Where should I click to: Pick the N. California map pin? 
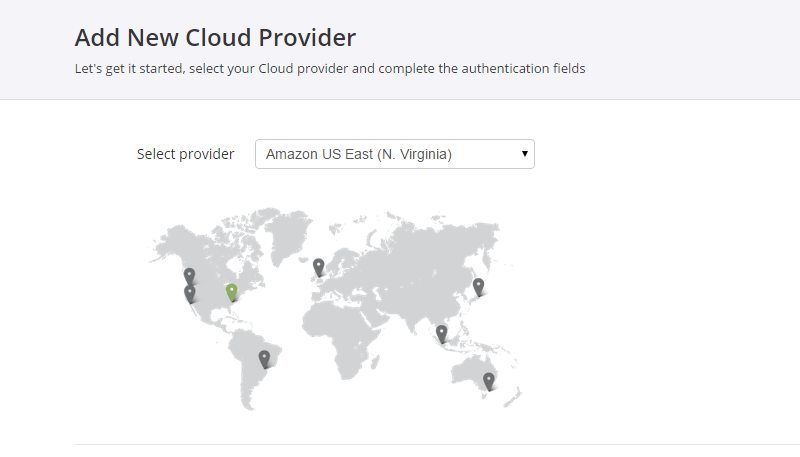[190, 294]
